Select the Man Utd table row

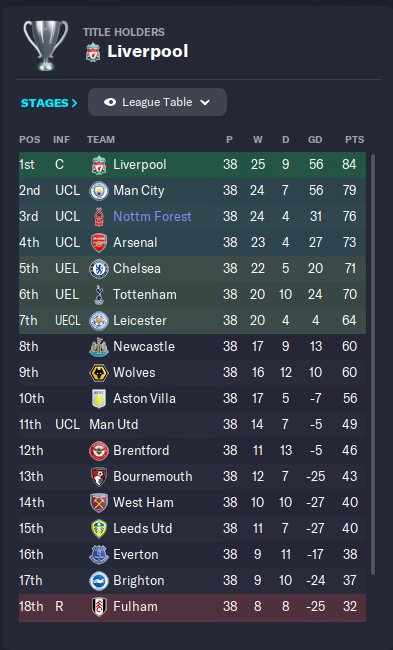pyautogui.click(x=192, y=424)
